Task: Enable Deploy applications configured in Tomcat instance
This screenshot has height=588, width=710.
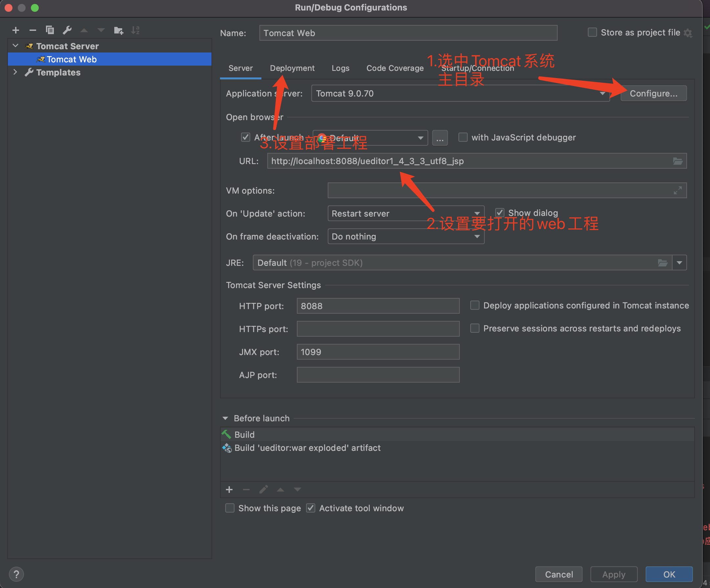Action: (x=475, y=305)
